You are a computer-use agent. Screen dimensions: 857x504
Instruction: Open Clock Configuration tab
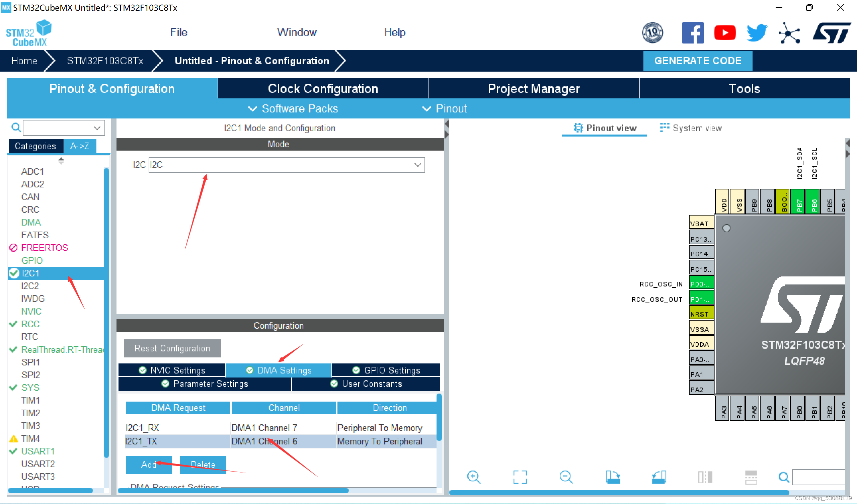click(x=323, y=88)
